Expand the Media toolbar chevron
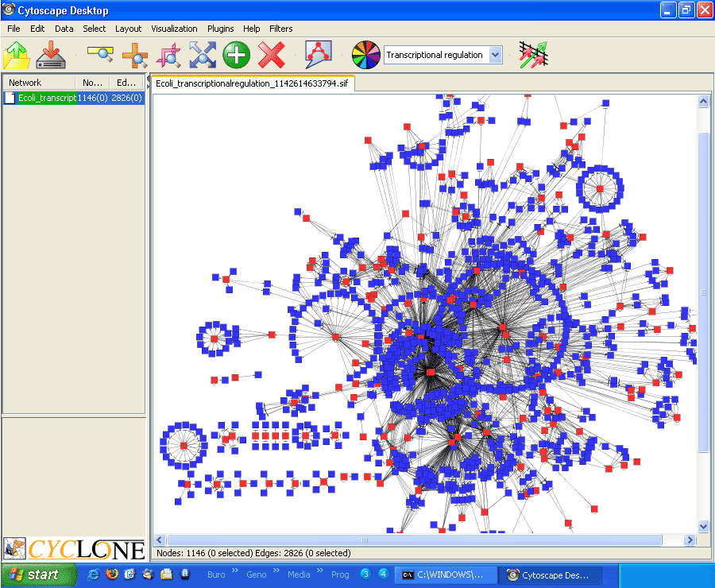The width and height of the screenshot is (715, 588). (319, 571)
